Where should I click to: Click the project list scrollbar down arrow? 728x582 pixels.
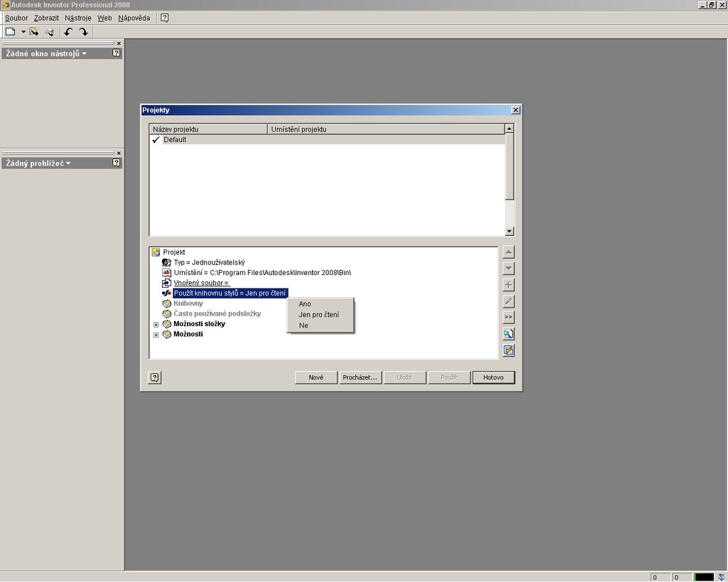click(x=509, y=231)
